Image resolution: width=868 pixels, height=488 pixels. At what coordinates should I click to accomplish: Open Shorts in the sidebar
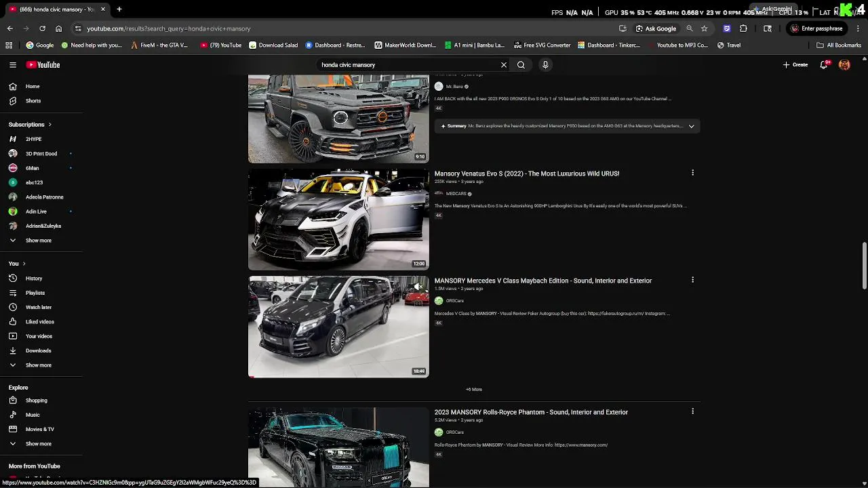point(33,100)
